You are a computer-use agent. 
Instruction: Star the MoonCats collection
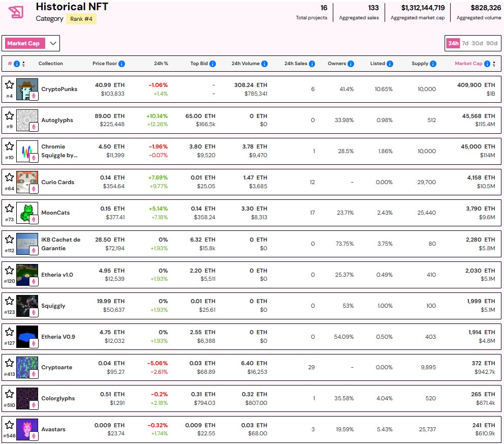tap(9, 208)
